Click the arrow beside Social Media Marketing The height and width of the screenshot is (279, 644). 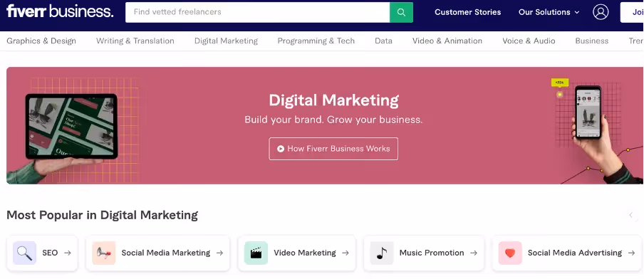[x=219, y=253]
